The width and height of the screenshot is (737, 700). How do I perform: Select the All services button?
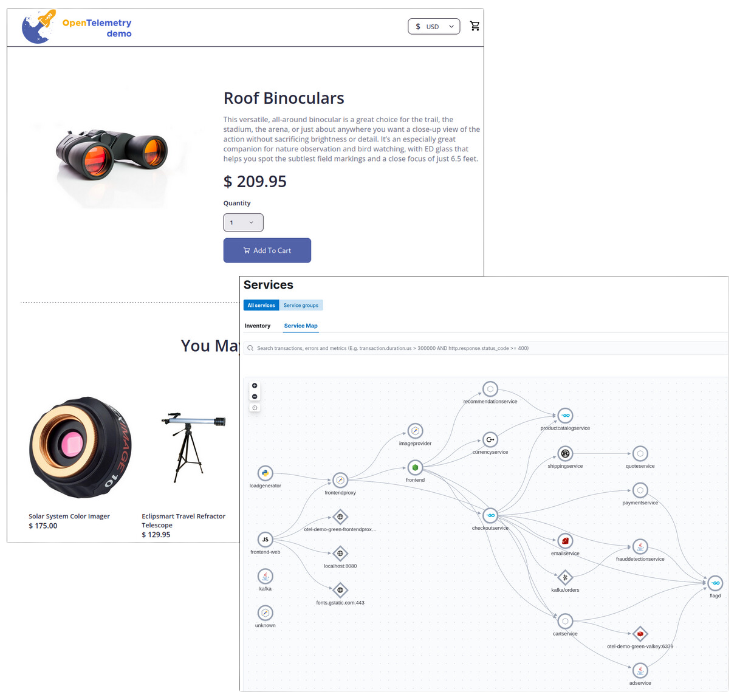[261, 305]
